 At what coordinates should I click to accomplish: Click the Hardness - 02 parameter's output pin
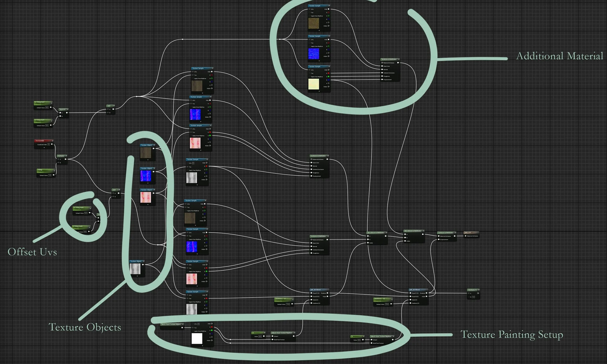click(391, 304)
